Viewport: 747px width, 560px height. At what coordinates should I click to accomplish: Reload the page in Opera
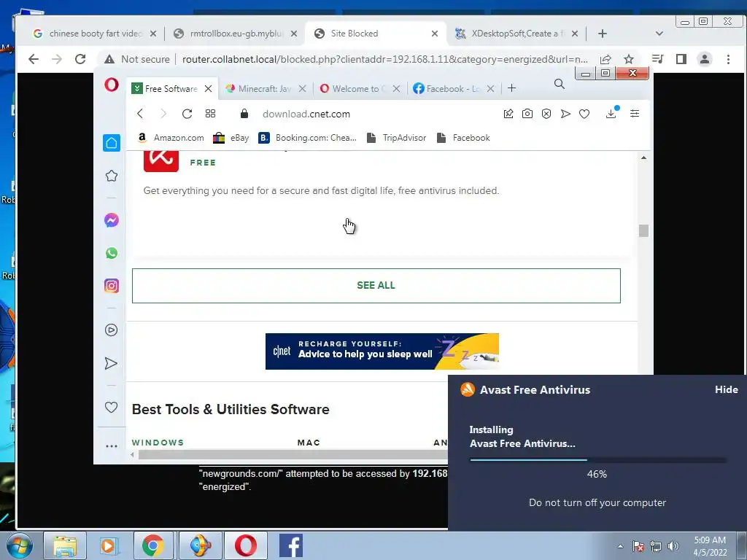tap(187, 113)
